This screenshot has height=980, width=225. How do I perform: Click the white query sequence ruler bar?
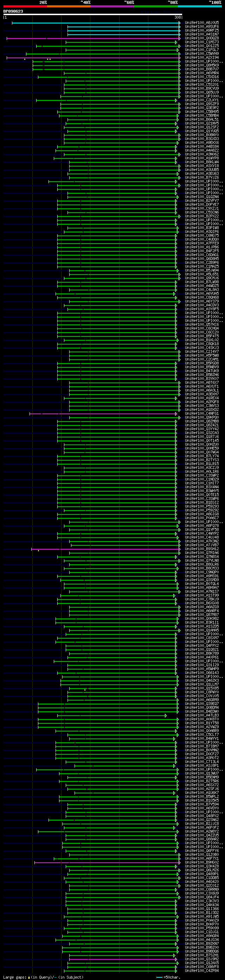(93, 14)
